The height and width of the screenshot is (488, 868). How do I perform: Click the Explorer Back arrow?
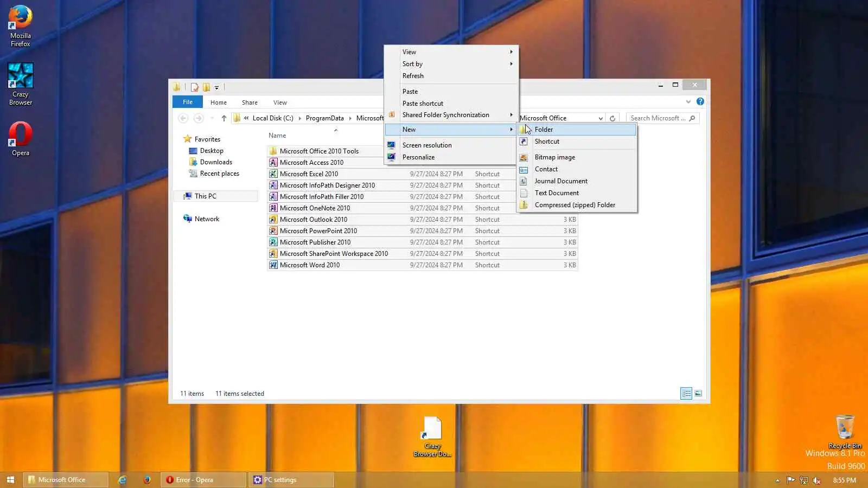pos(183,118)
